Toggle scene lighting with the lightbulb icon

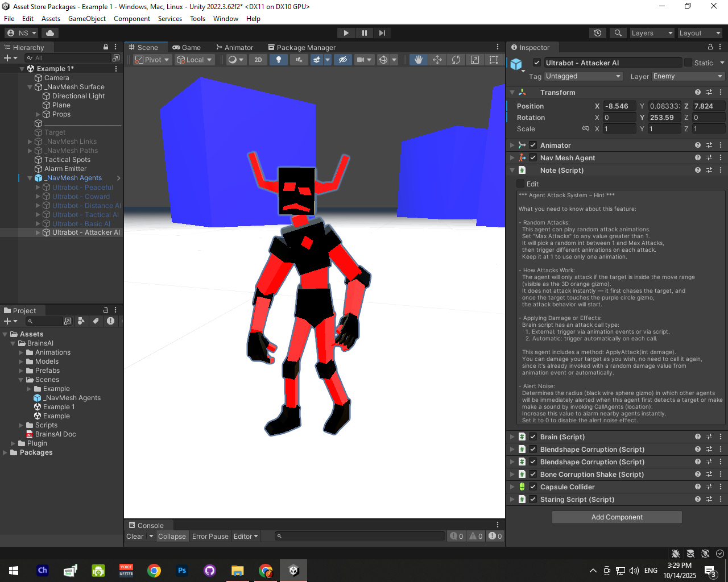tap(278, 60)
